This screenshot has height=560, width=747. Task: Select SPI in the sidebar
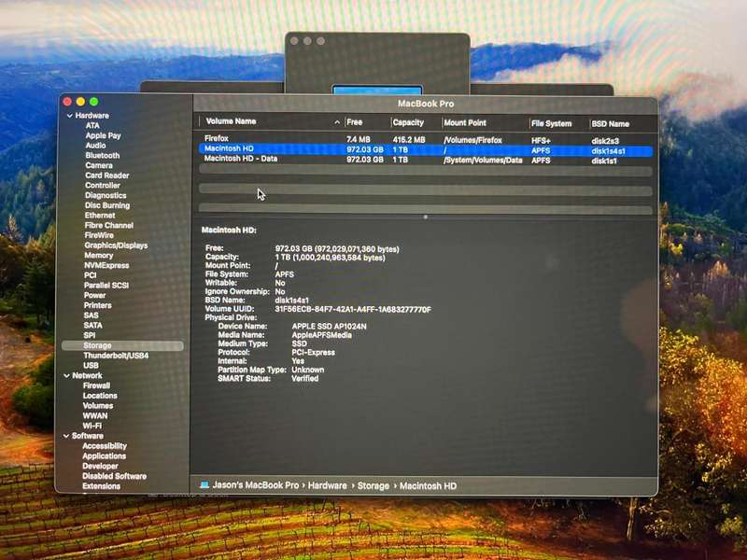pos(89,335)
